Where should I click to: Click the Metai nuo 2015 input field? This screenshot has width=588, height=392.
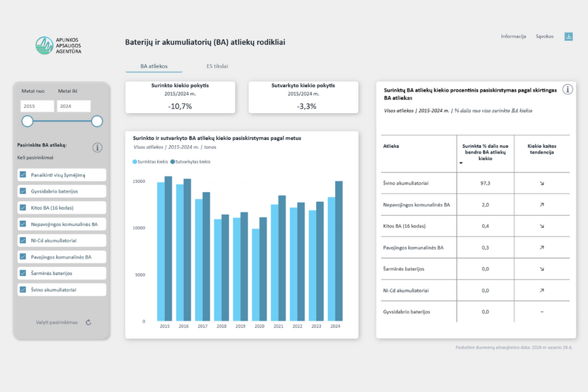click(37, 106)
